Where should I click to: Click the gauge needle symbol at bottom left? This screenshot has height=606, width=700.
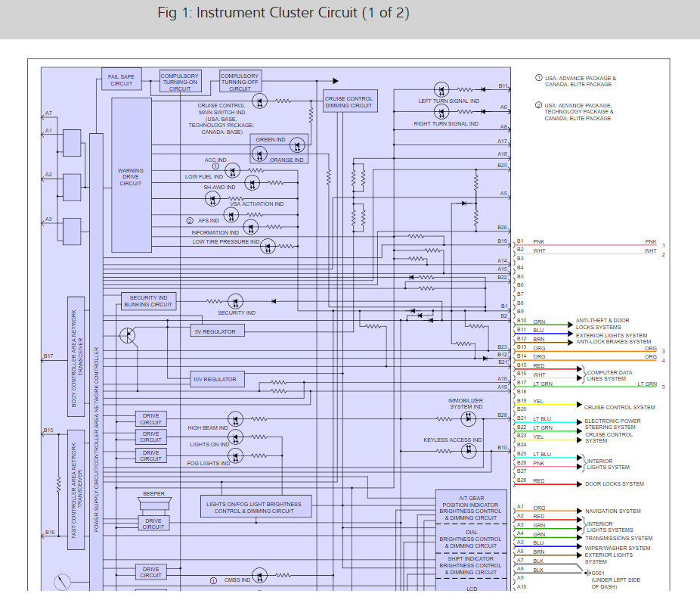pos(62,582)
